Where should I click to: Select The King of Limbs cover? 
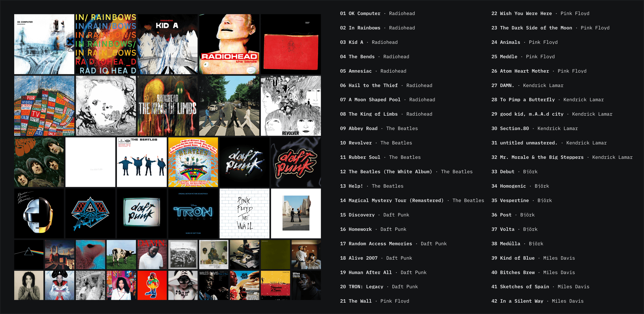tap(167, 106)
